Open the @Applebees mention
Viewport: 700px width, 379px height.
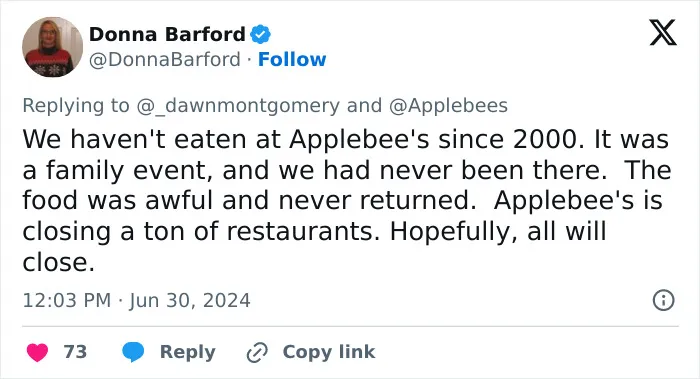[x=448, y=106]
